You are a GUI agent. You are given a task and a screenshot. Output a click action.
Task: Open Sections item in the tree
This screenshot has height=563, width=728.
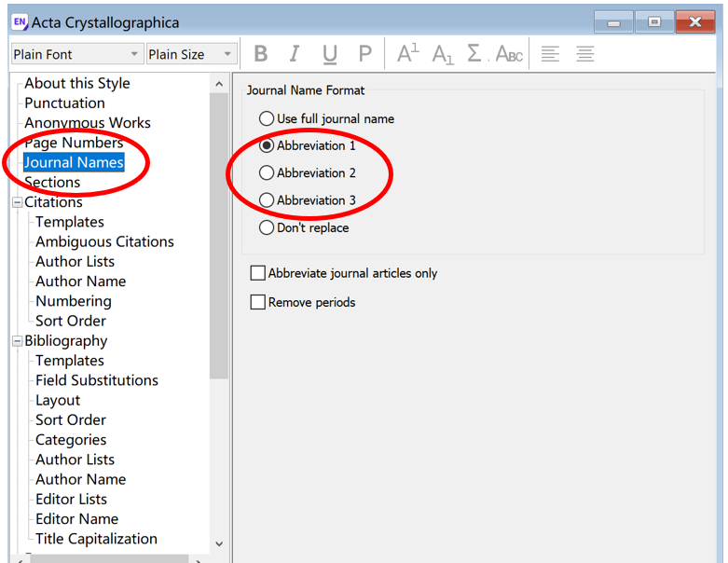point(52,183)
